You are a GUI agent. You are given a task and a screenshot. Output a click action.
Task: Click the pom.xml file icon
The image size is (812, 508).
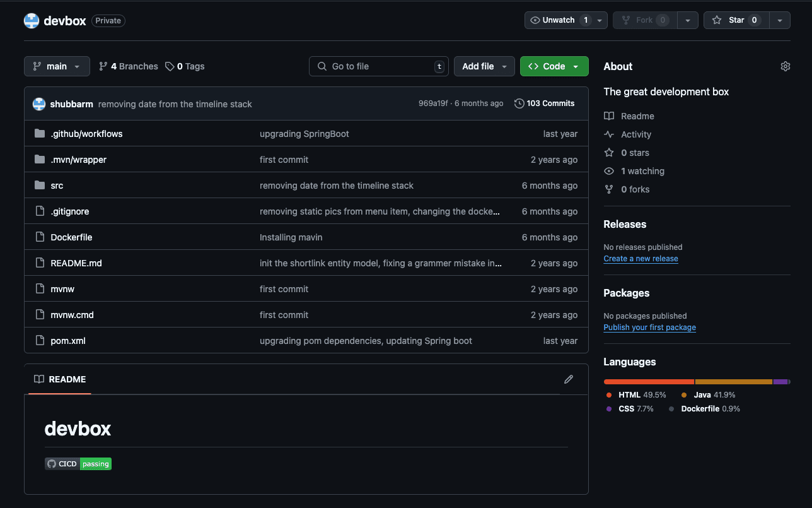tap(40, 341)
